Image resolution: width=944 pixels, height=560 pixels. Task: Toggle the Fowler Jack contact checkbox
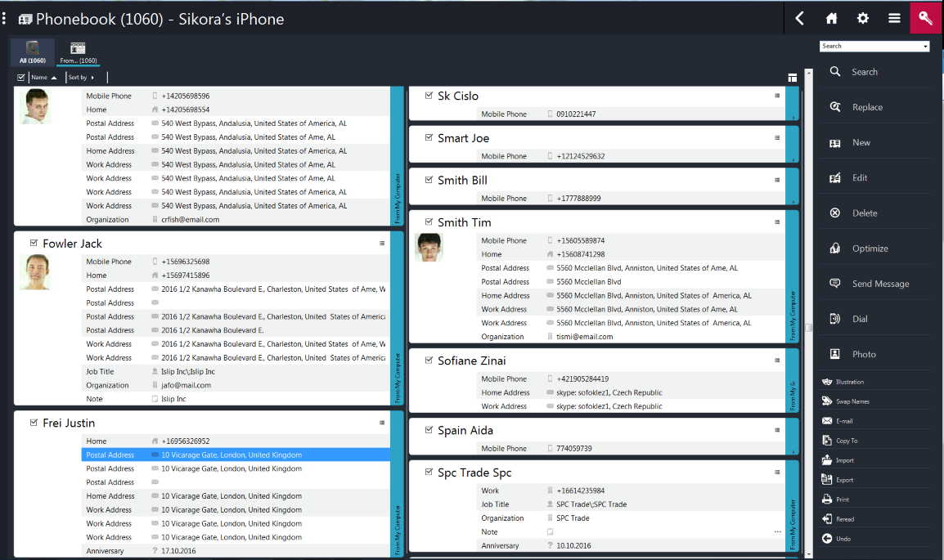tap(34, 243)
